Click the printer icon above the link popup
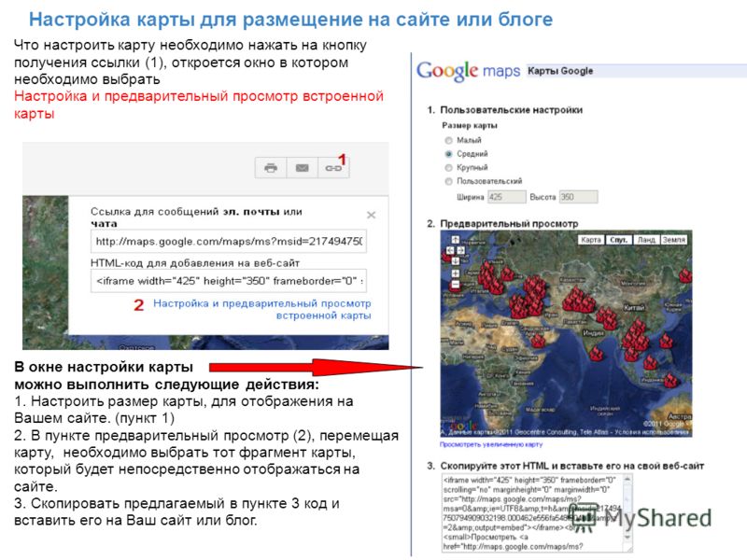The image size is (747, 560). coord(271,168)
